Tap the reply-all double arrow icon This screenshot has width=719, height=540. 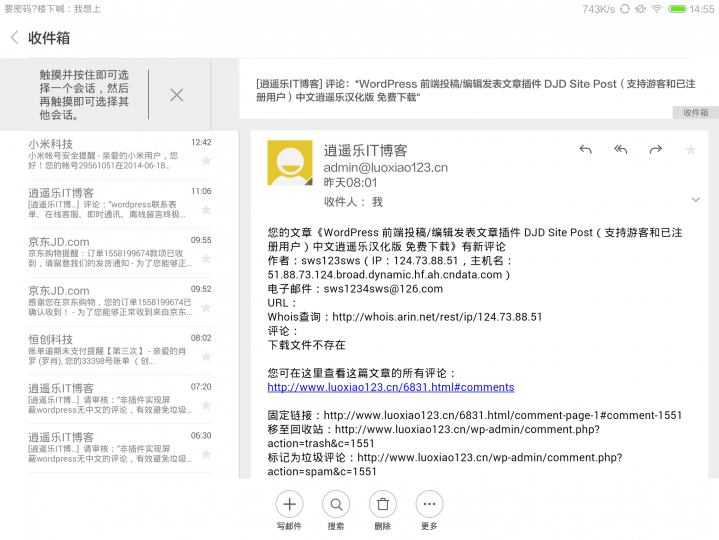[620, 149]
